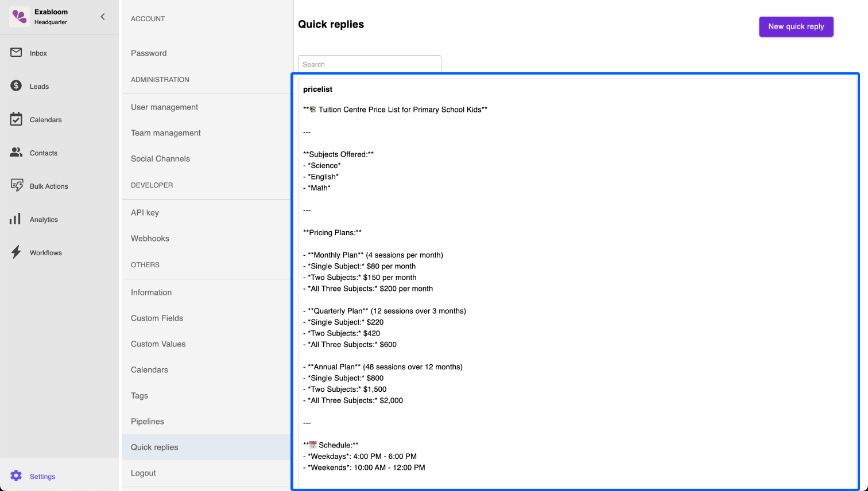Viewport: 868px width, 491px height.
Task: Click Logout in the settings menu
Action: click(x=144, y=473)
